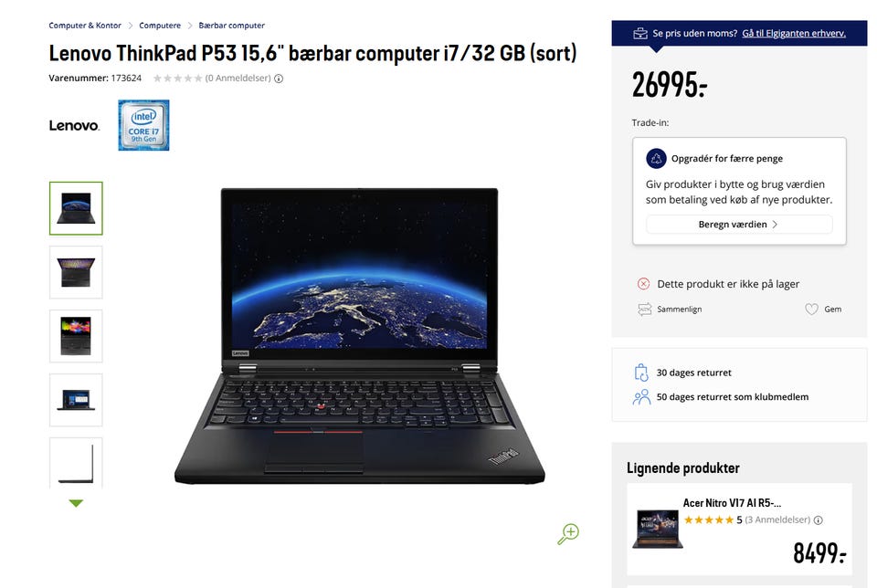Image resolution: width=877 pixels, height=588 pixels.
Task: Click the Intel Core i7 badge
Action: point(143,125)
